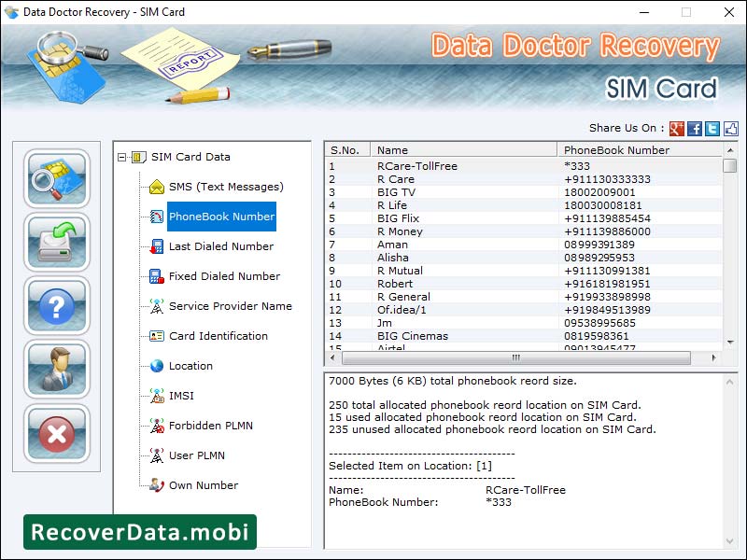Open help with the question mark icon
Screen dimensions: 747x560
coord(57,305)
